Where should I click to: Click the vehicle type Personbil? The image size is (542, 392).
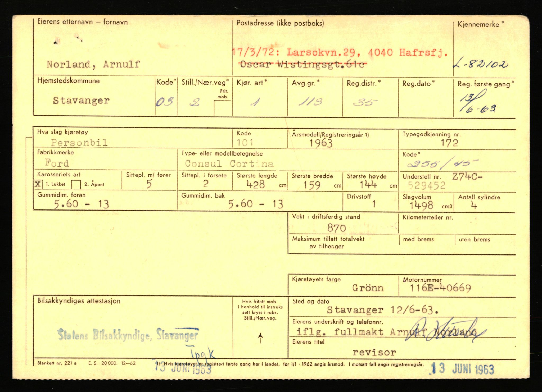click(x=79, y=143)
